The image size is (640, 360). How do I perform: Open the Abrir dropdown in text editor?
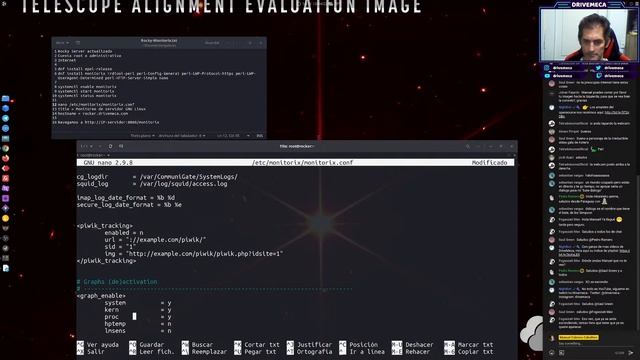pyautogui.click(x=62, y=42)
